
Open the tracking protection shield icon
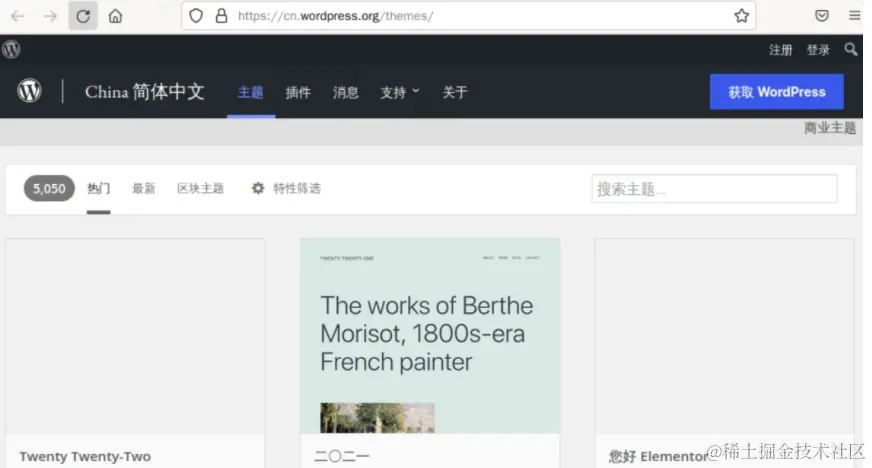196,16
